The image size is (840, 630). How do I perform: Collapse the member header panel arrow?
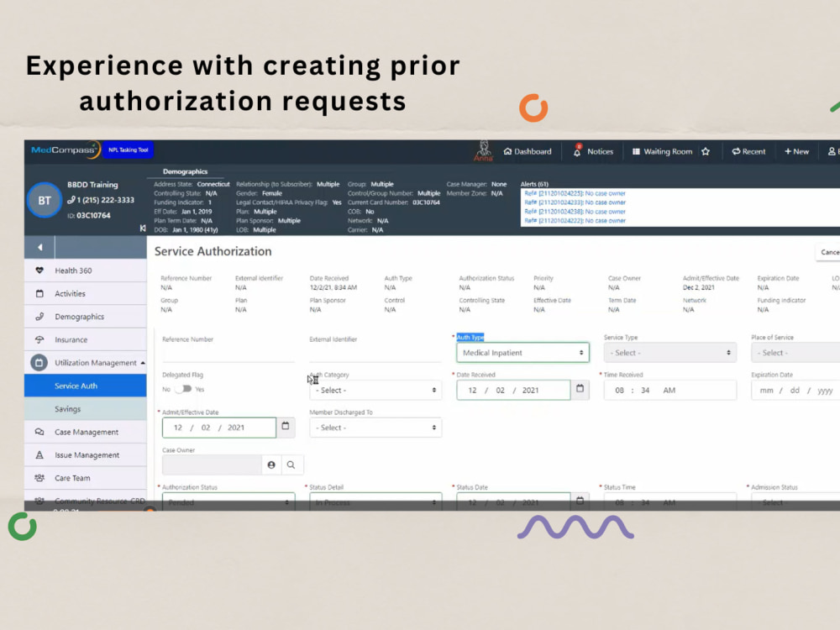coord(143,228)
